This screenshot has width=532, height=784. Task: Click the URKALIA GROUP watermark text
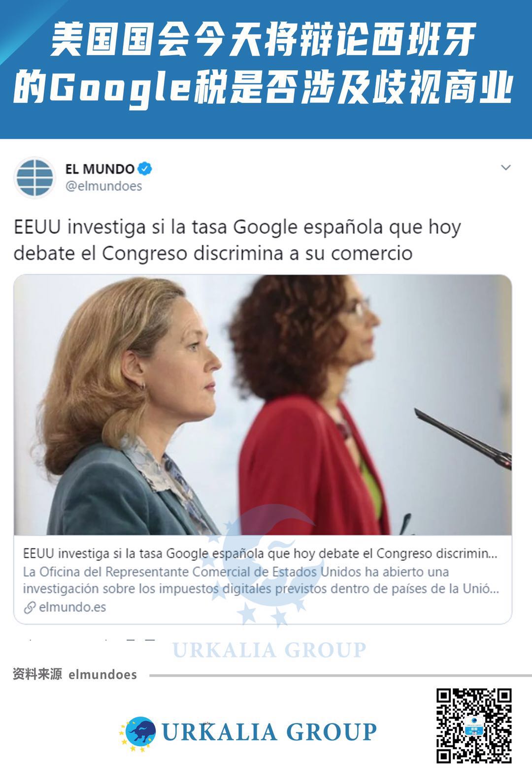tap(269, 650)
